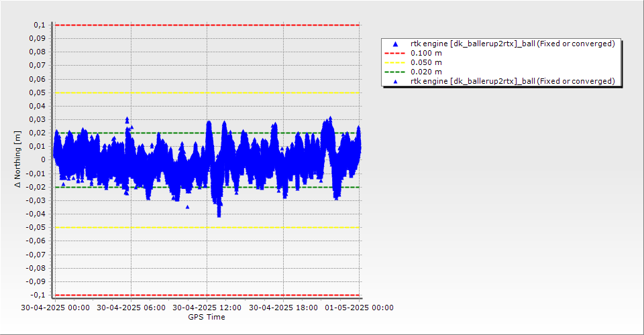Select yellow dashed line sample in legend
Screen dimensions: 644x335
click(x=394, y=63)
